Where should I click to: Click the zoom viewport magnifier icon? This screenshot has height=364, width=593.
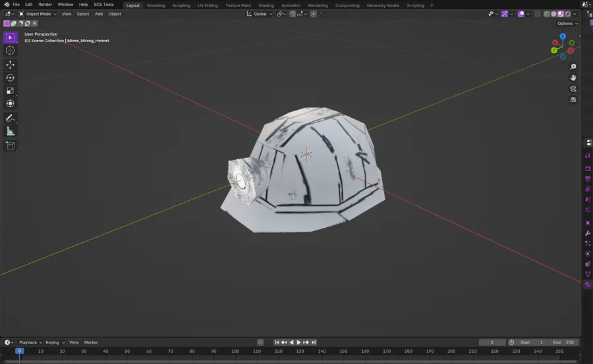pos(573,67)
